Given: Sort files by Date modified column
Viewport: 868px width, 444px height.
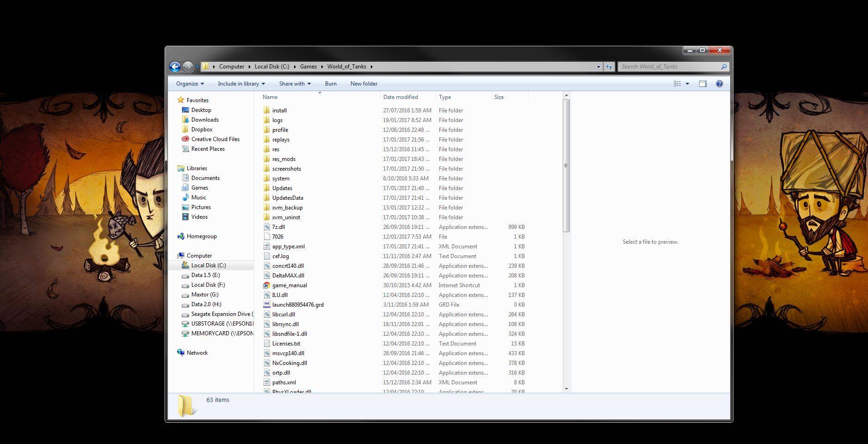Looking at the screenshot, I should [x=400, y=97].
